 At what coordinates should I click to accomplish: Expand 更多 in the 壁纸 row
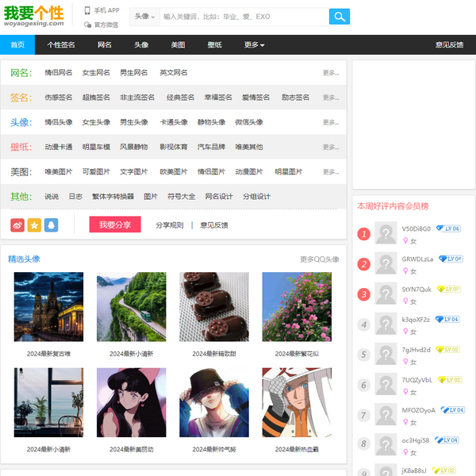330,147
